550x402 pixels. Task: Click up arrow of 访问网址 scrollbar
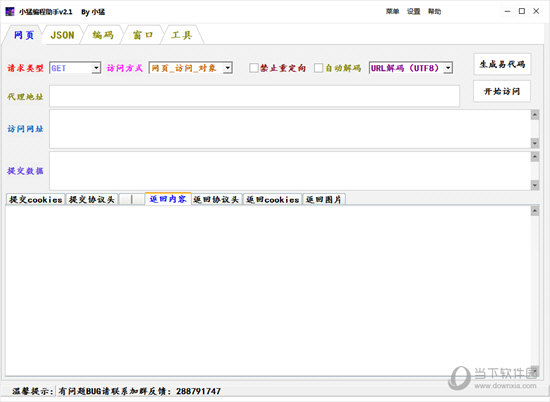(x=535, y=115)
